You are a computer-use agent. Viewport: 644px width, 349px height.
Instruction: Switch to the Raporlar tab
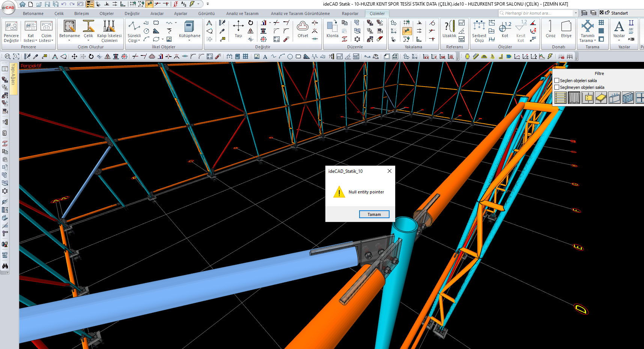350,13
